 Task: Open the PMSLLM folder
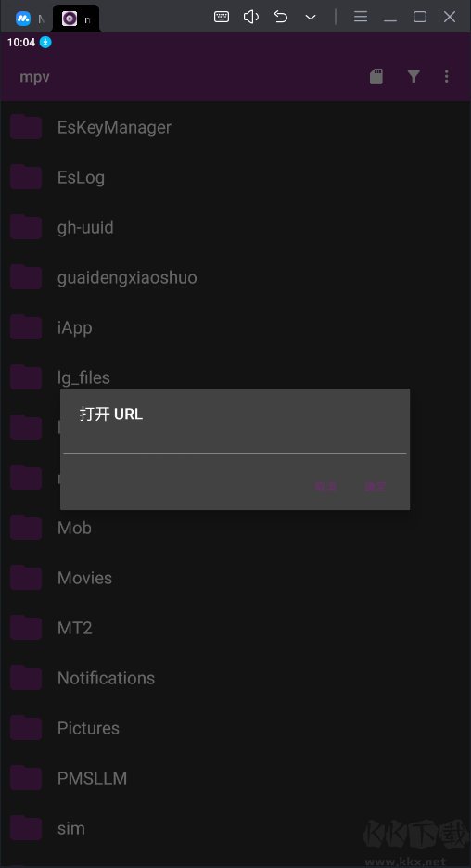235,778
